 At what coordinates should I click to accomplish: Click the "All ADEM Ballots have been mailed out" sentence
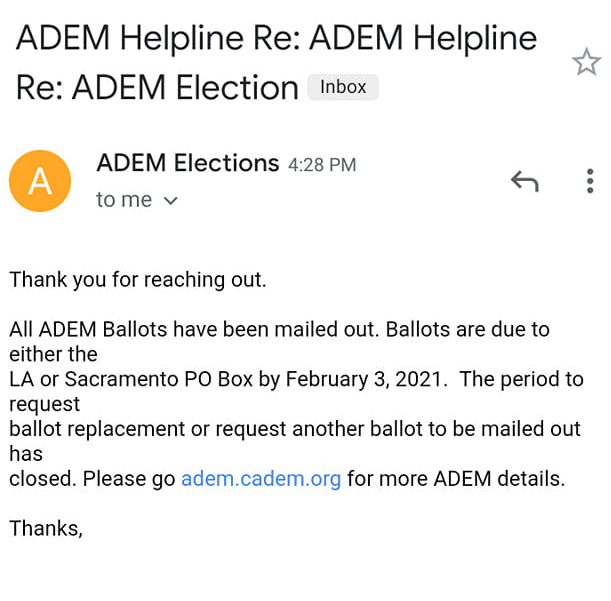tap(194, 329)
